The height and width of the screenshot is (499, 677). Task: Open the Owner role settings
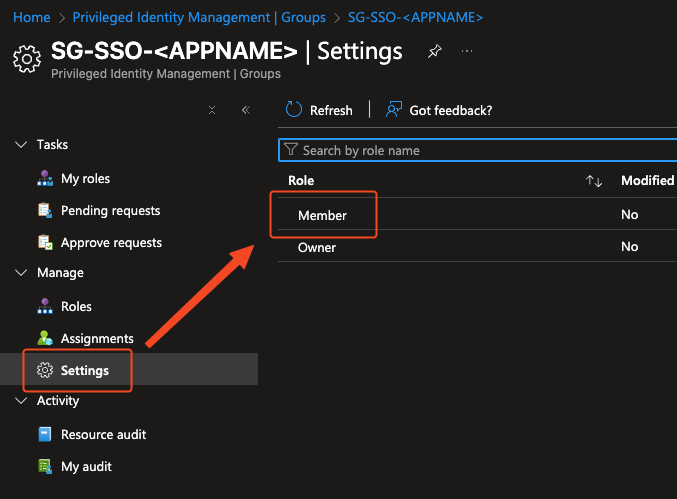coord(317,247)
